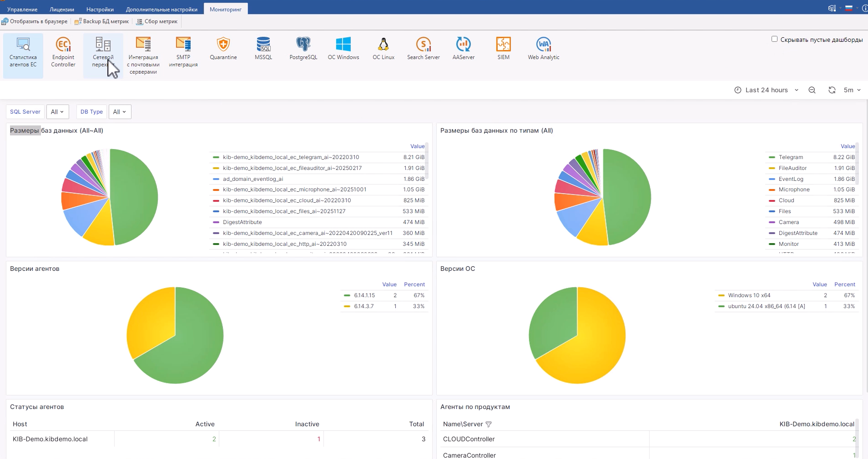868x459 pixels.
Task: Toggle Windows 10 x64 legend entry
Action: pyautogui.click(x=749, y=295)
